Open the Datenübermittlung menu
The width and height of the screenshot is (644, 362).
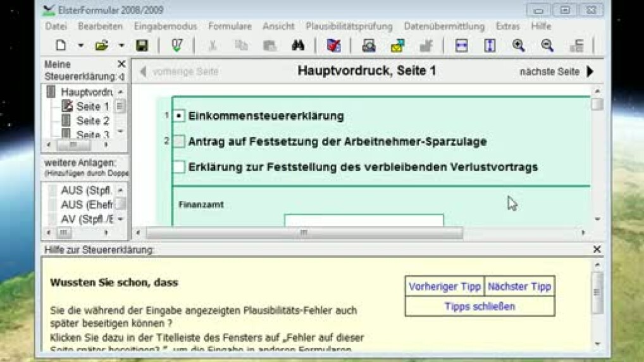[x=444, y=27]
